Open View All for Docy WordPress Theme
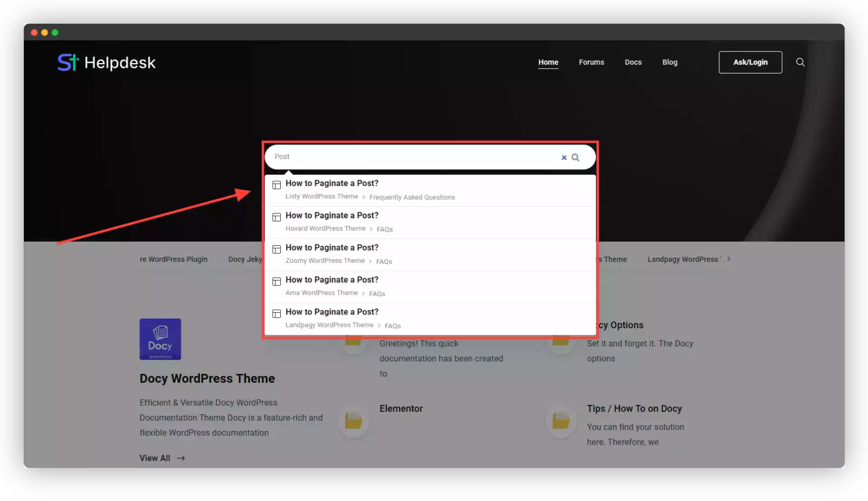Image resolution: width=868 pixels, height=501 pixels. (x=155, y=458)
